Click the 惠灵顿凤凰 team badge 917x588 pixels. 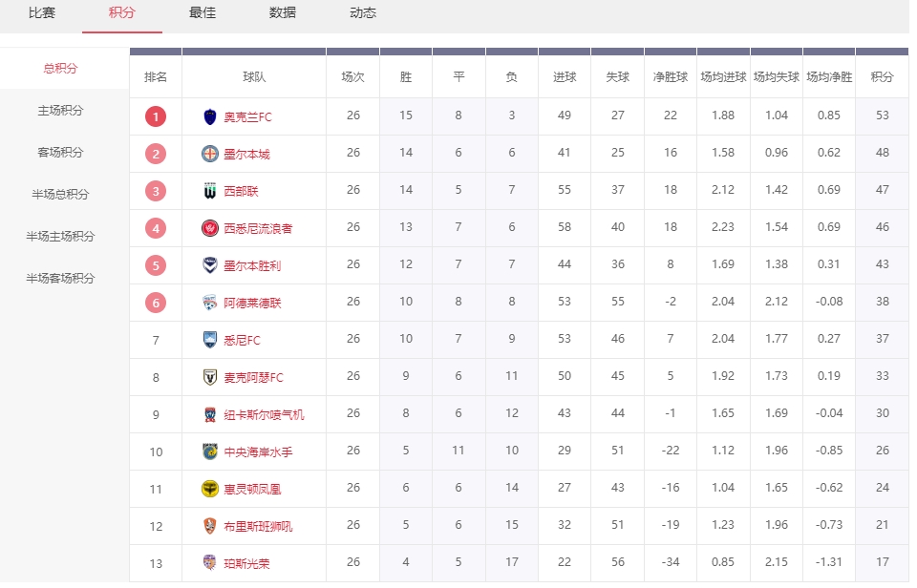(x=210, y=489)
